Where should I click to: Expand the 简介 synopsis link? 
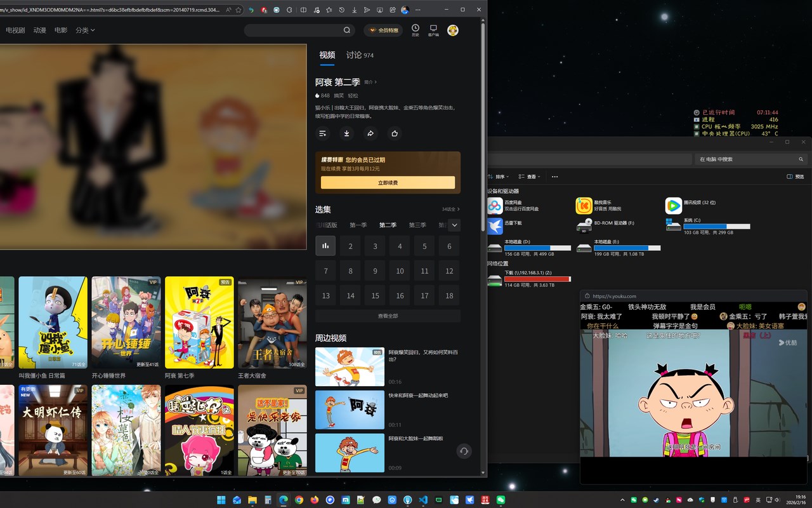point(370,83)
